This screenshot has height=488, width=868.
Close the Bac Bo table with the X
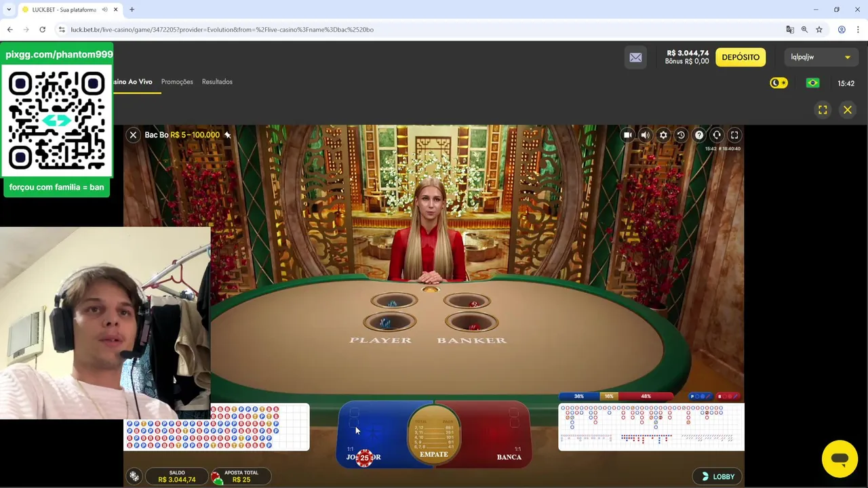click(133, 135)
